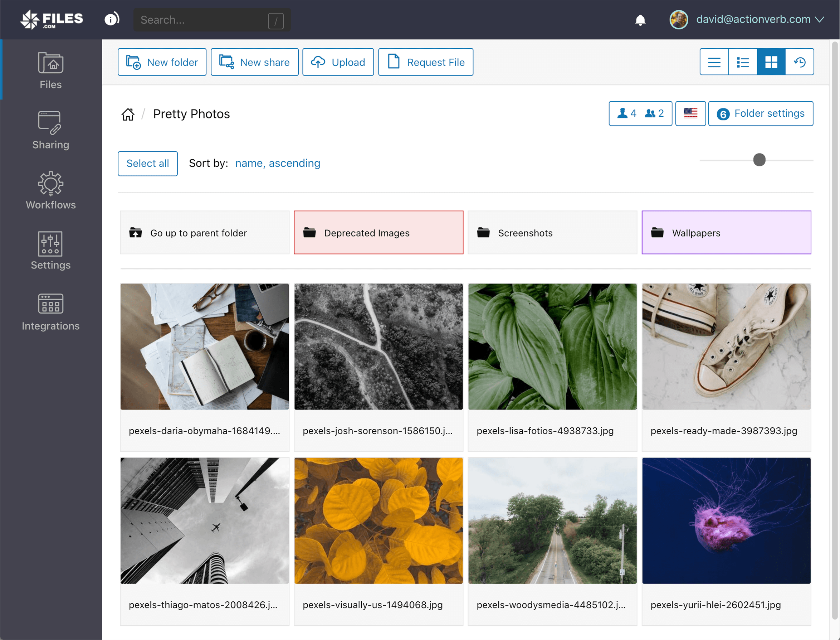The width and height of the screenshot is (840, 640).
Task: Switch to grid thumbnail view
Action: [771, 62]
